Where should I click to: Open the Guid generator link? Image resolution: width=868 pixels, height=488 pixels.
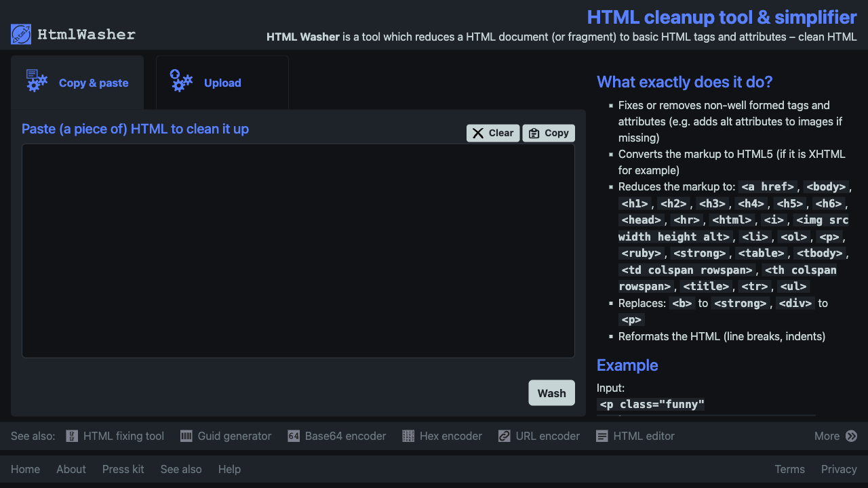(x=235, y=436)
